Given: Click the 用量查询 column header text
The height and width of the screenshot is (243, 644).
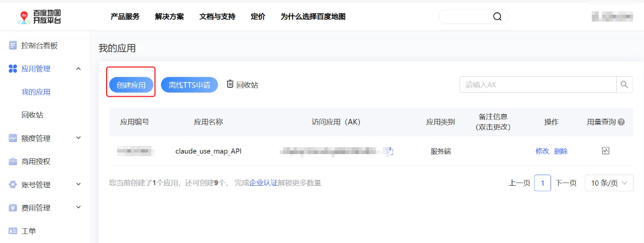Looking at the screenshot, I should [601, 122].
